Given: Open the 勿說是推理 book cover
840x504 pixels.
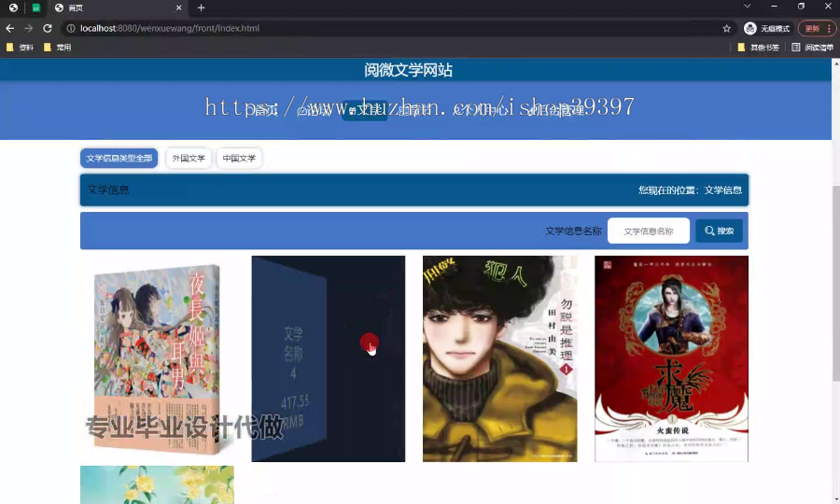Looking at the screenshot, I should point(500,358).
